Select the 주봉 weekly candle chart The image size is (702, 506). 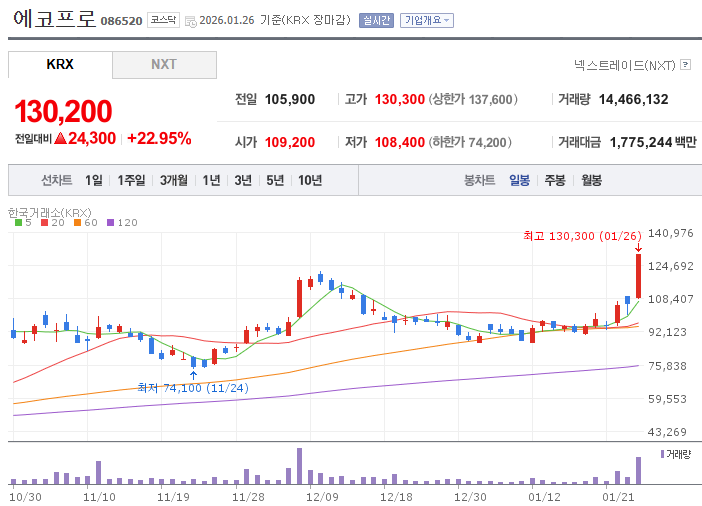pyautogui.click(x=555, y=180)
